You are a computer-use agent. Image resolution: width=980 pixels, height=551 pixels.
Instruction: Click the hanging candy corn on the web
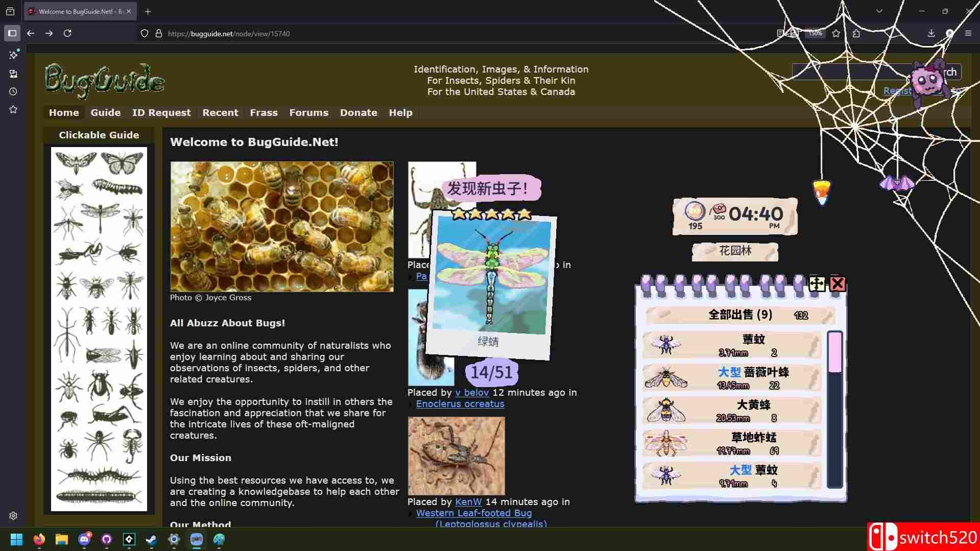click(821, 193)
